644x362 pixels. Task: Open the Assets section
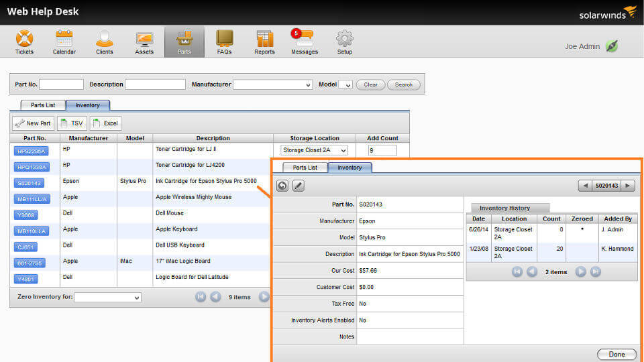pos(144,42)
